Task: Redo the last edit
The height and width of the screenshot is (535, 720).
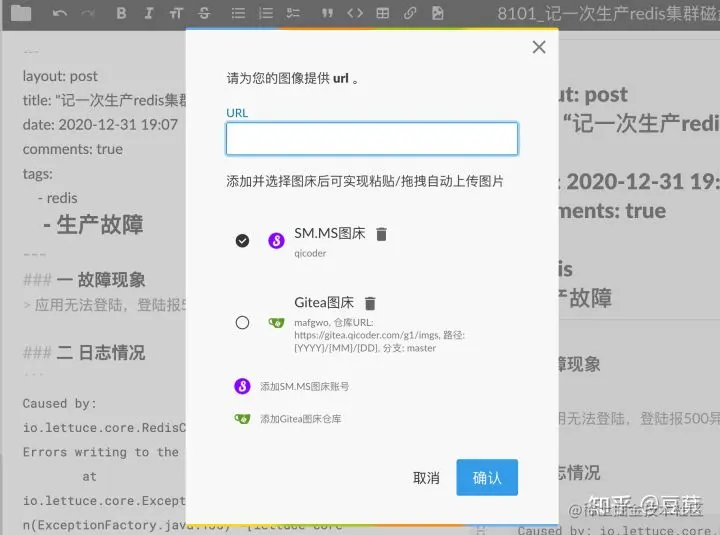Action: click(87, 13)
